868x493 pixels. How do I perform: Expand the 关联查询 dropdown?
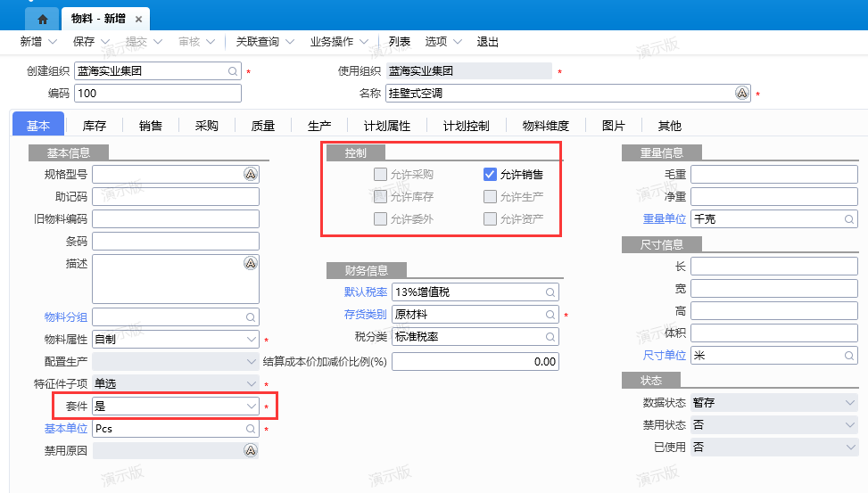(290, 42)
